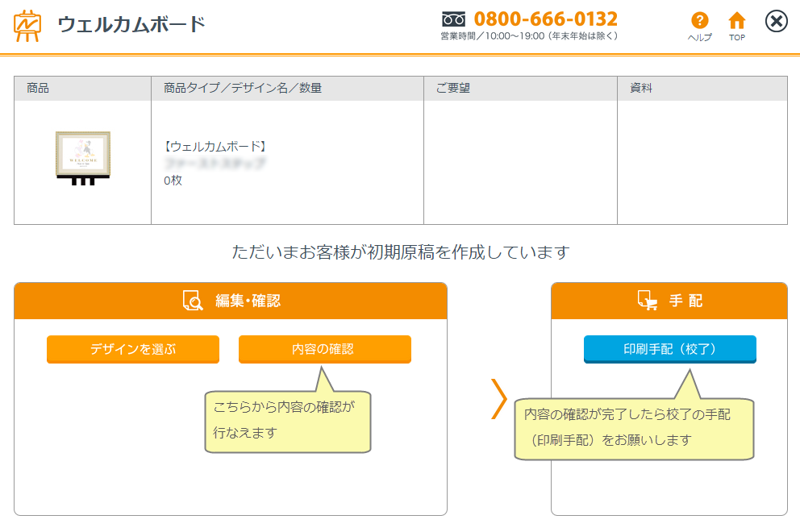
Task: Click the ご要望 column header
Action: click(453, 88)
